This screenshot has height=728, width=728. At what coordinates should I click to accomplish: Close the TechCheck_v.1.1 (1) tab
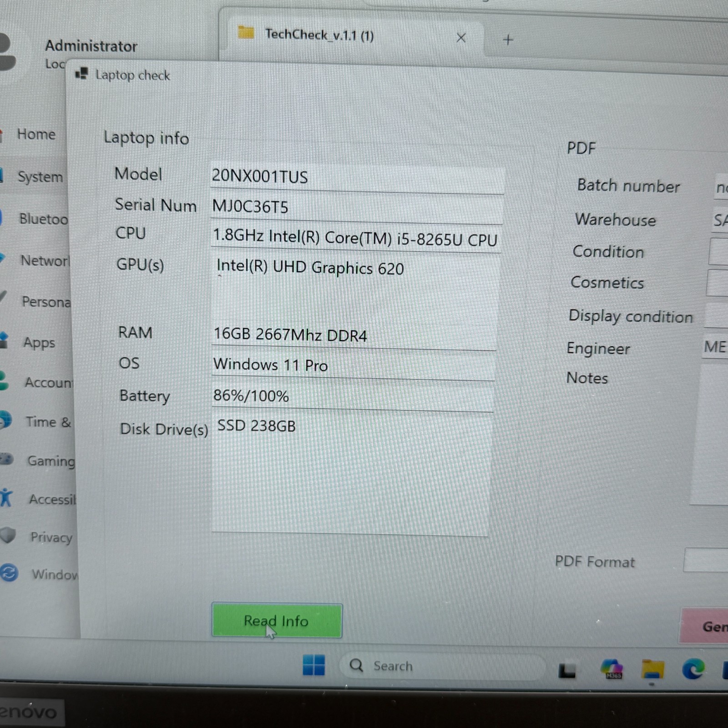[461, 38]
